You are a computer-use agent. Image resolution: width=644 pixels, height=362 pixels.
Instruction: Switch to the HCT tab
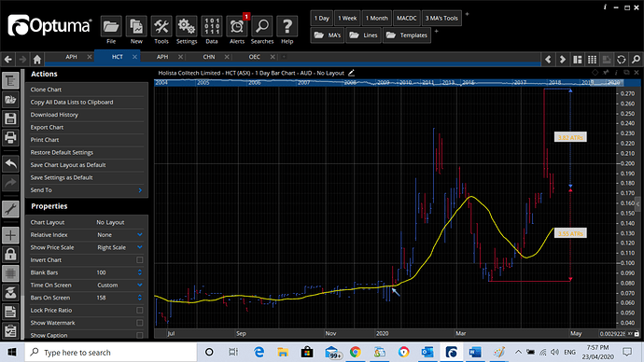click(x=117, y=57)
